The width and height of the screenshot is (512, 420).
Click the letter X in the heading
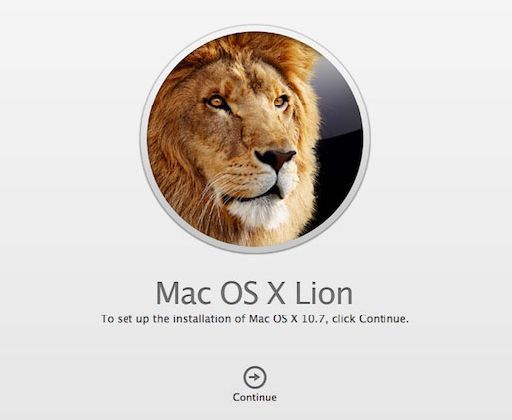(x=276, y=293)
